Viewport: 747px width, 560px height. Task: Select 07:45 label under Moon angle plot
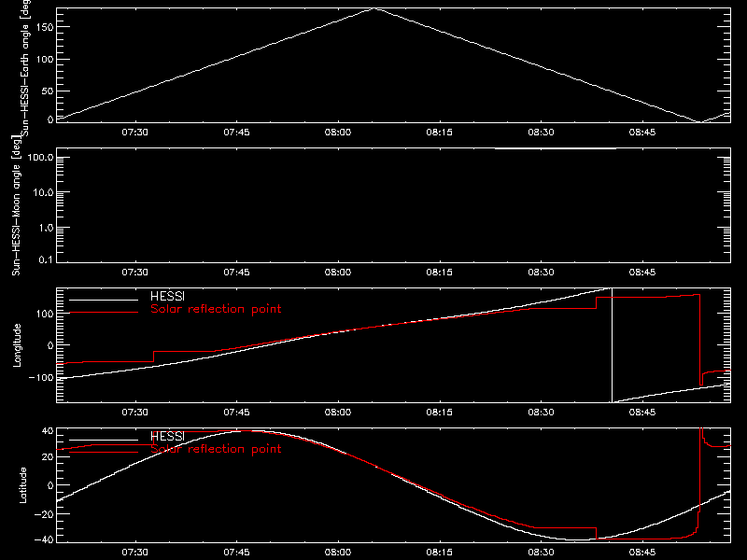(x=236, y=273)
